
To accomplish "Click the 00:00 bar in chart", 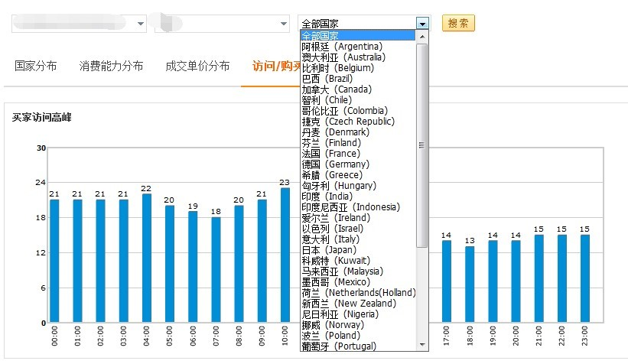I will point(54,261).
